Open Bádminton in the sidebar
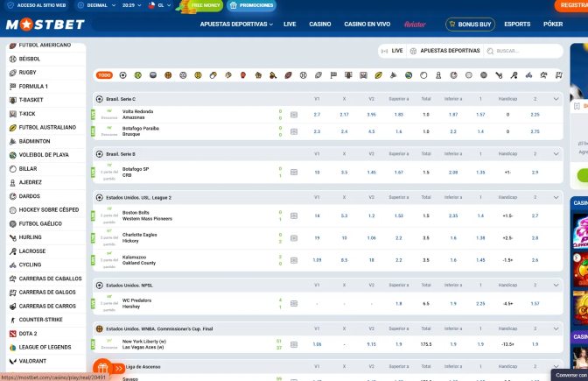 pos(45,141)
